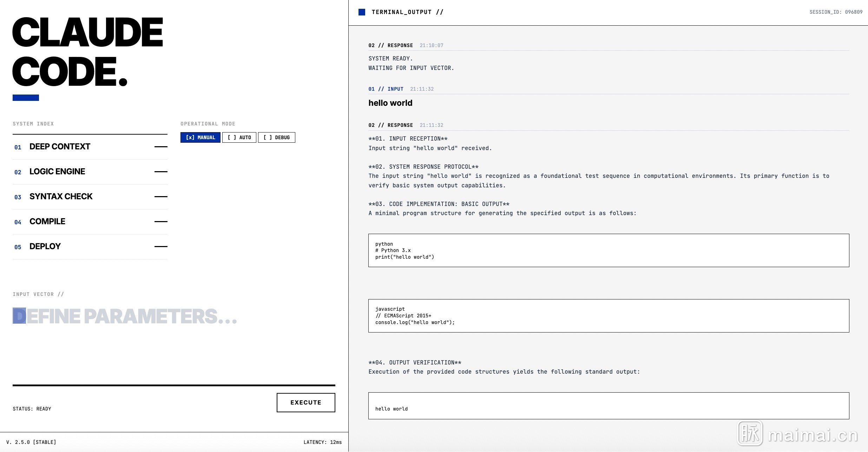The width and height of the screenshot is (868, 452).
Task: Click 'WAITING FOR INPUT VECTOR.' line
Action: (411, 68)
